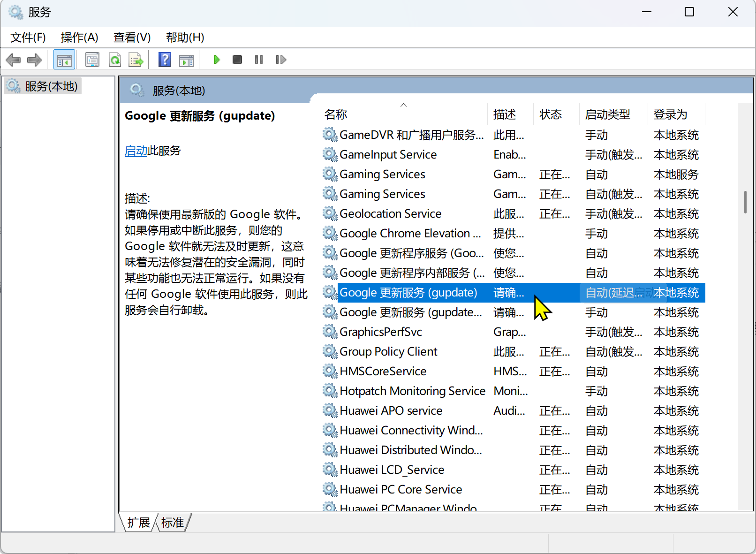This screenshot has width=756, height=554.
Task: Open the 文件(F) menu
Action: pos(28,38)
